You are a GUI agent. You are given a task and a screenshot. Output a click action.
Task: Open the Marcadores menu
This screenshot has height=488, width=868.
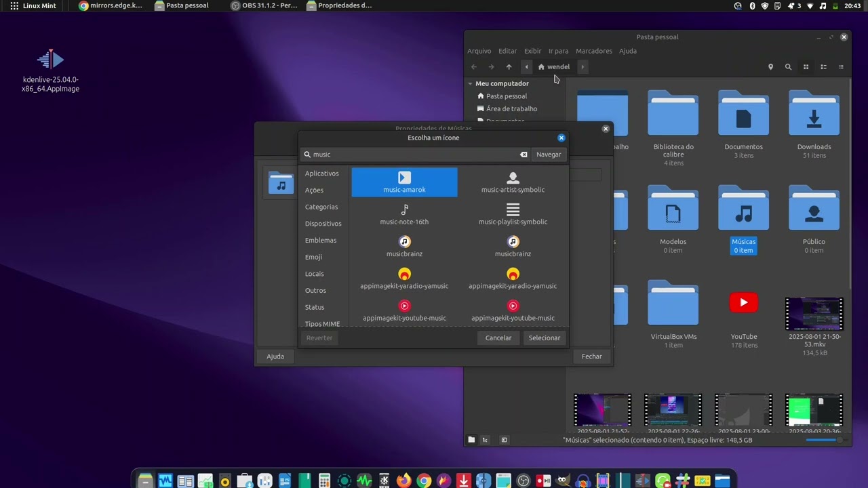pos(594,51)
